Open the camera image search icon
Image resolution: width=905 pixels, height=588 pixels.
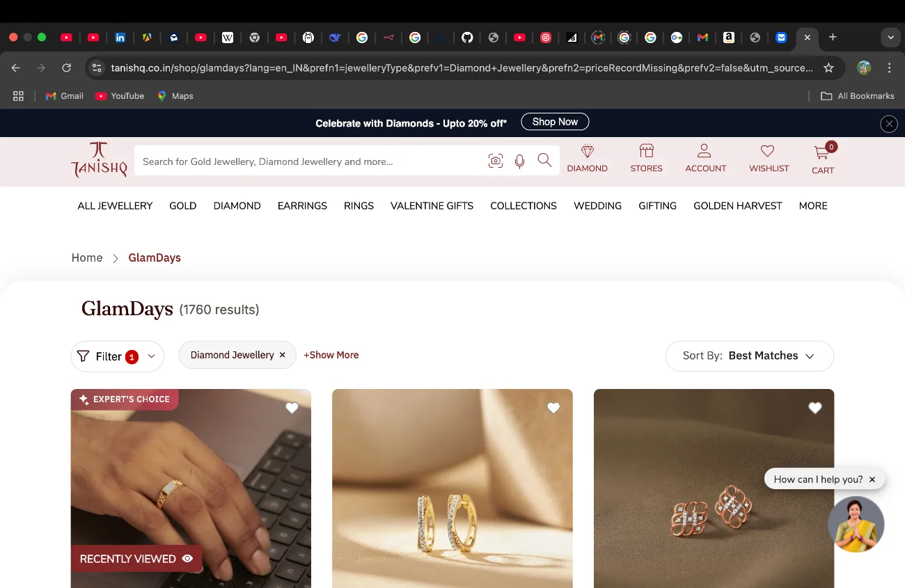click(496, 161)
